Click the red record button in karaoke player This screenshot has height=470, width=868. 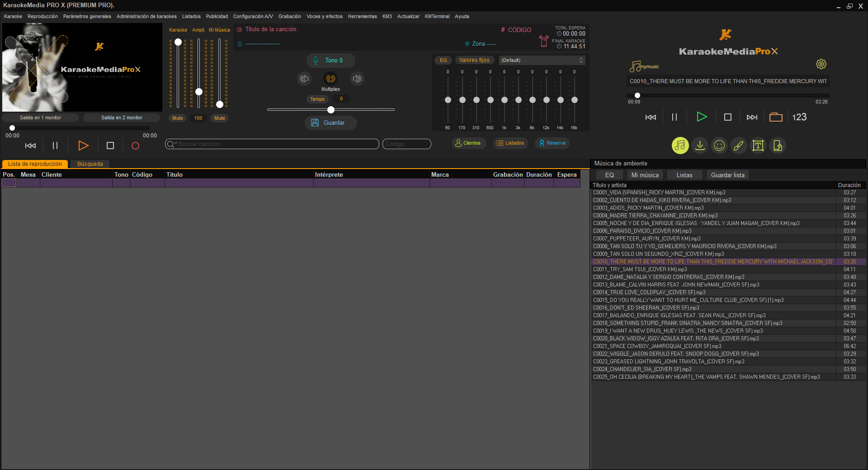click(x=135, y=146)
